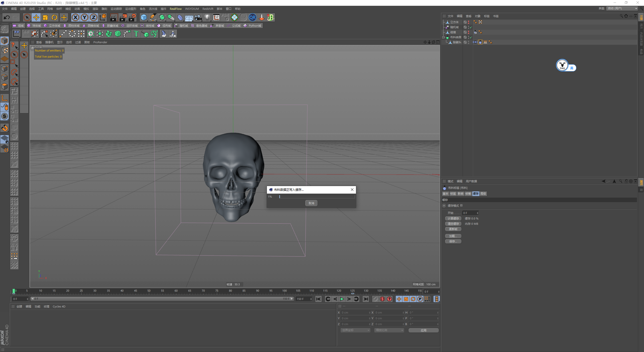Click the 取消 button in dialog
644x352 pixels.
[311, 203]
